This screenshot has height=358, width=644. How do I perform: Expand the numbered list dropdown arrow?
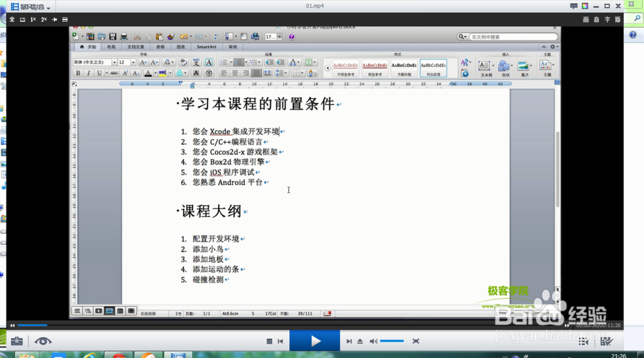pyautogui.click(x=246, y=62)
